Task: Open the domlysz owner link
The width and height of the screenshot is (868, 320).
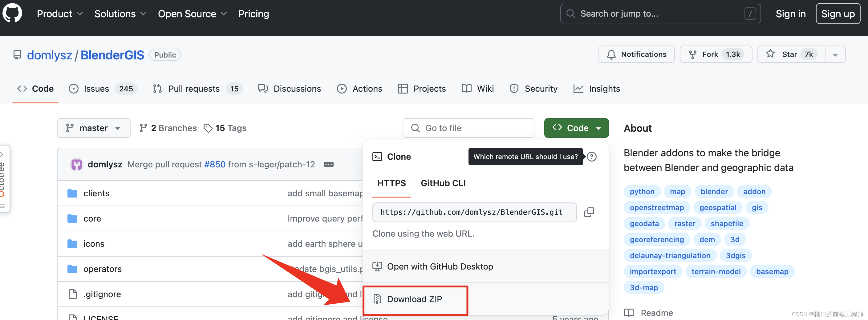Action: coord(50,55)
